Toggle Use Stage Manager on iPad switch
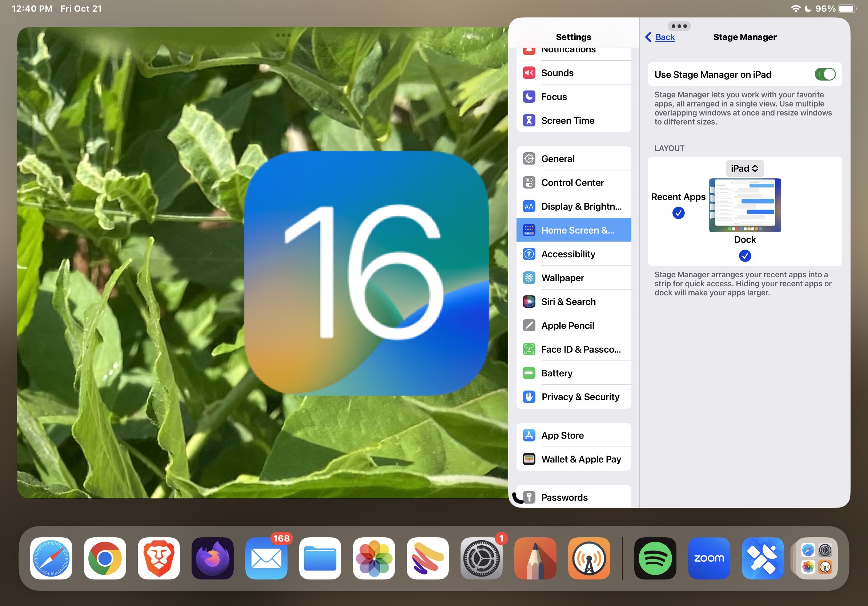The image size is (868, 606). pyautogui.click(x=825, y=74)
